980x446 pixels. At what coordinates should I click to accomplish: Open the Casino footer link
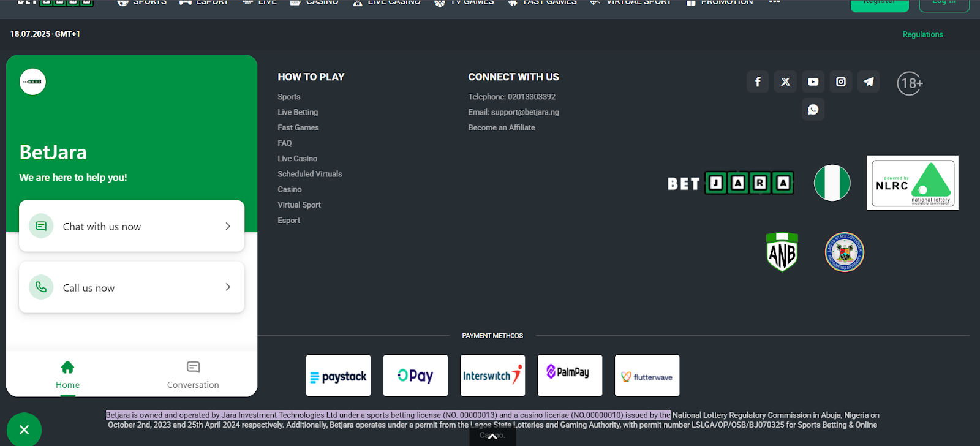click(x=290, y=189)
